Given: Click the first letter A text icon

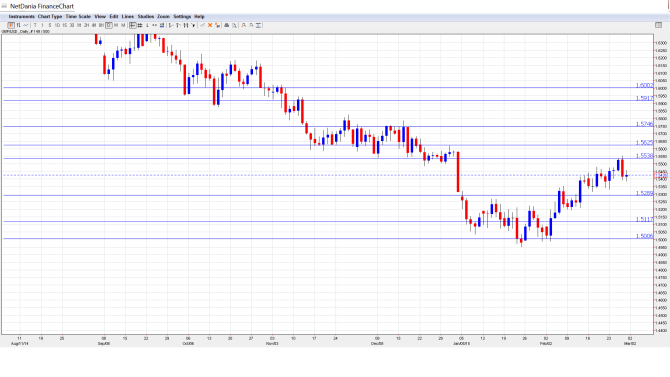Looking at the screenshot, I should coord(244,25).
